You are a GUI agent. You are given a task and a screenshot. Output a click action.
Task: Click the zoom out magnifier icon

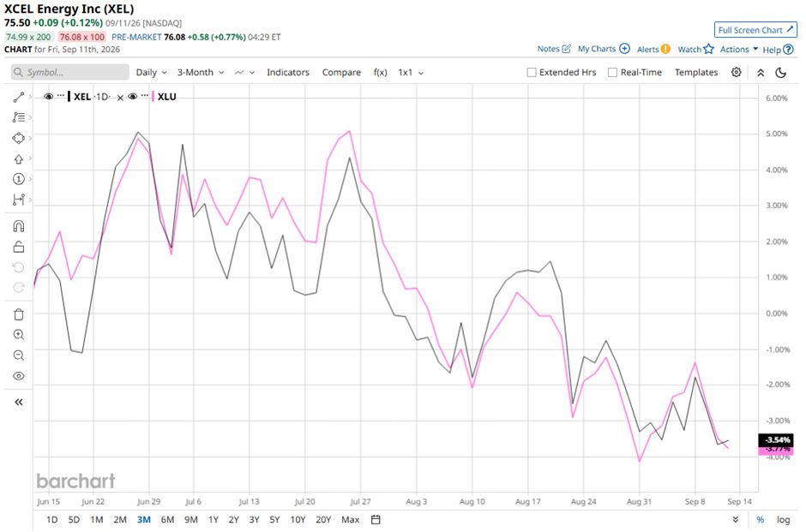[19, 356]
